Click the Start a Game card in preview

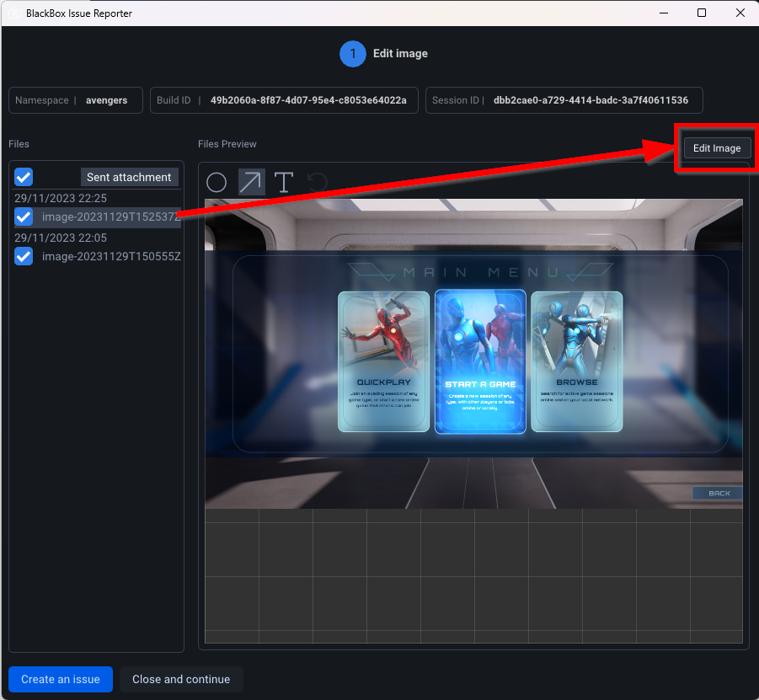[x=480, y=361]
